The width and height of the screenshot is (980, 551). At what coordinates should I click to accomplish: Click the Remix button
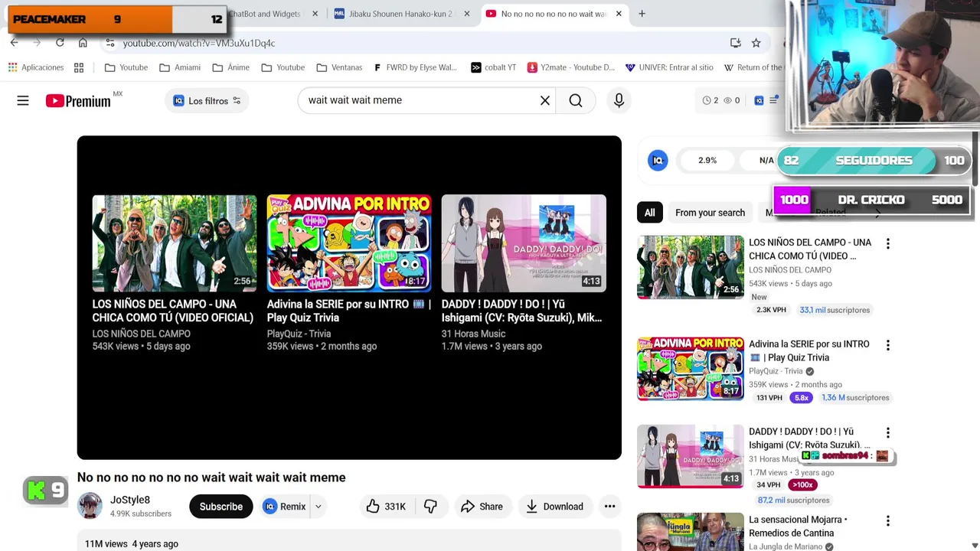(x=285, y=507)
